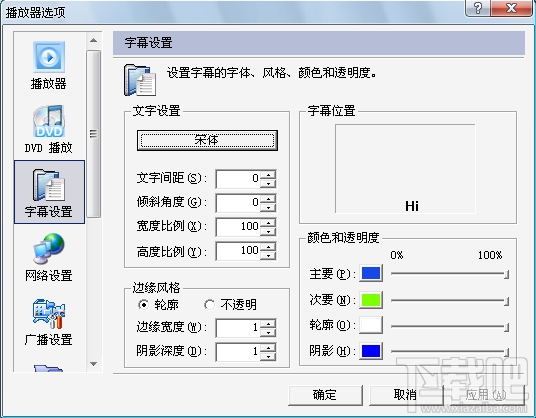Increase 宽度比例 with up arrow
This screenshot has width=536, height=418.
pyautogui.click(x=268, y=223)
